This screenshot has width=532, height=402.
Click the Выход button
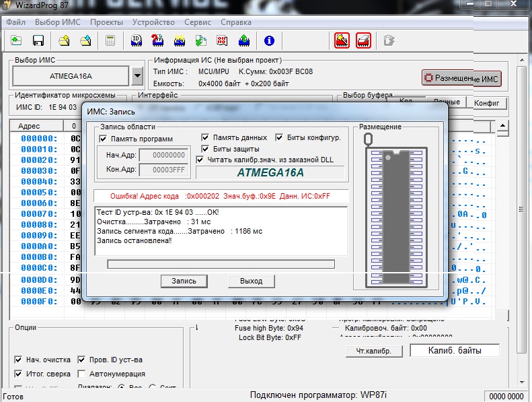point(251,281)
